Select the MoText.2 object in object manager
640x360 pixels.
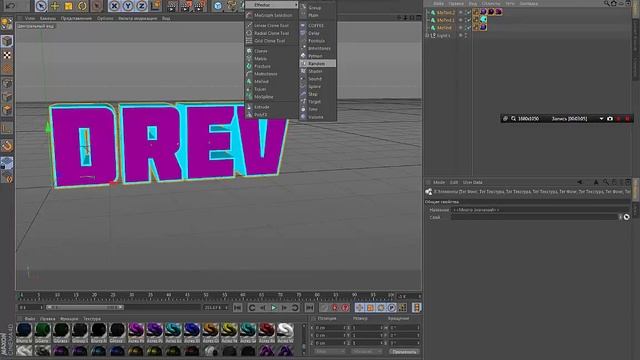click(445, 12)
